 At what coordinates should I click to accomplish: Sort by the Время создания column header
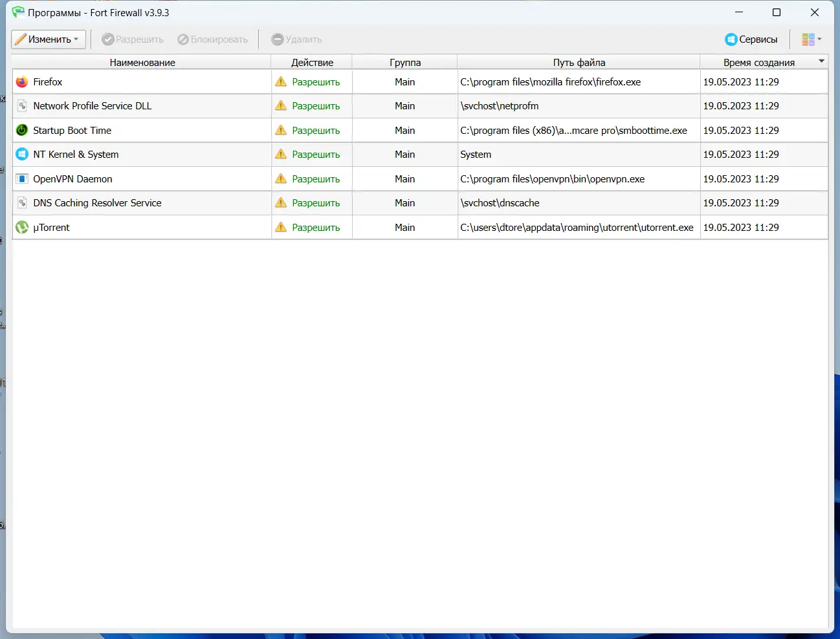pyautogui.click(x=758, y=63)
